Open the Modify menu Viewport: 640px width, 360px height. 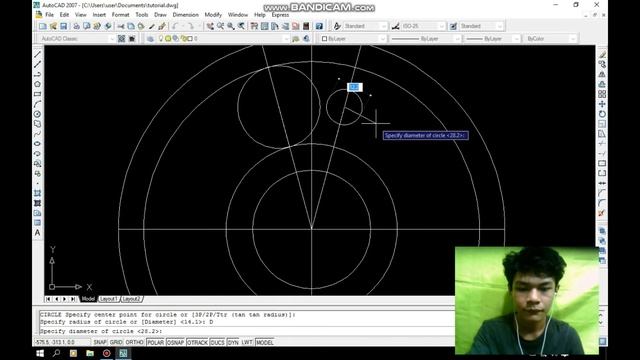coord(213,15)
